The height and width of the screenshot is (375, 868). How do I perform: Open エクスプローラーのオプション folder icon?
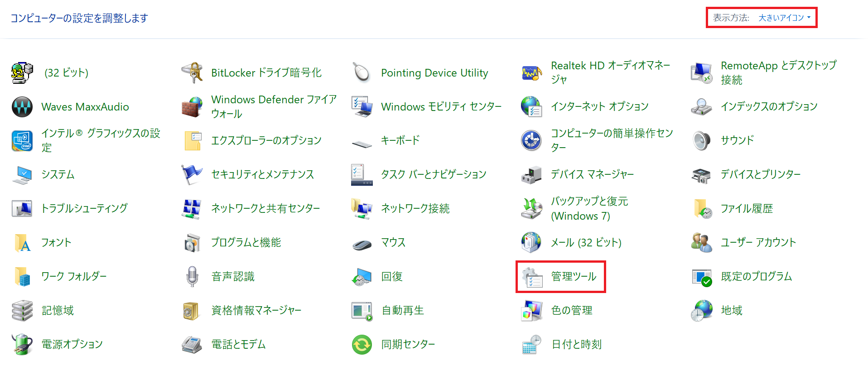click(192, 140)
